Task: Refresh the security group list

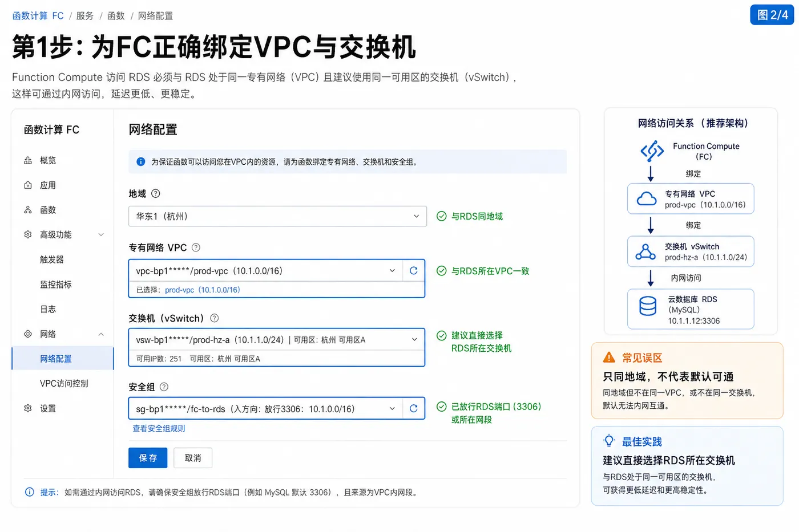Action: (x=414, y=408)
